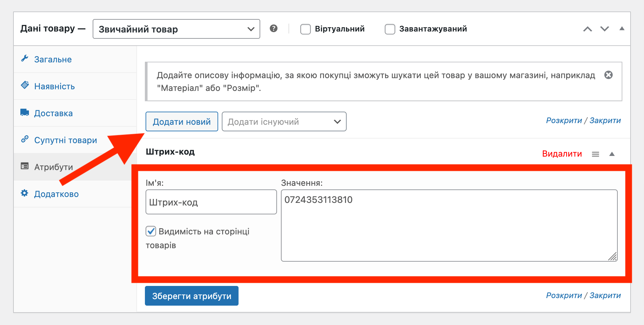Click the Супутні товари link icon
Viewport: 644px width, 325px height.
click(x=25, y=139)
